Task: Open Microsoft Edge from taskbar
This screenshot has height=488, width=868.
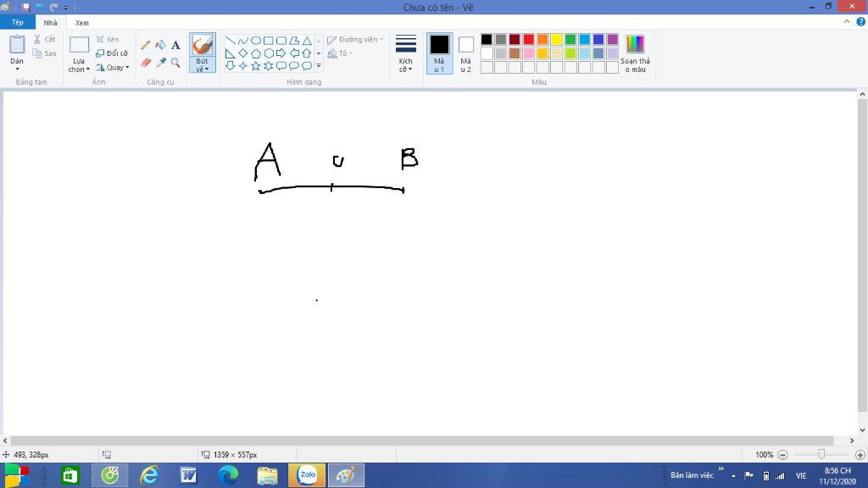Action: (x=228, y=475)
